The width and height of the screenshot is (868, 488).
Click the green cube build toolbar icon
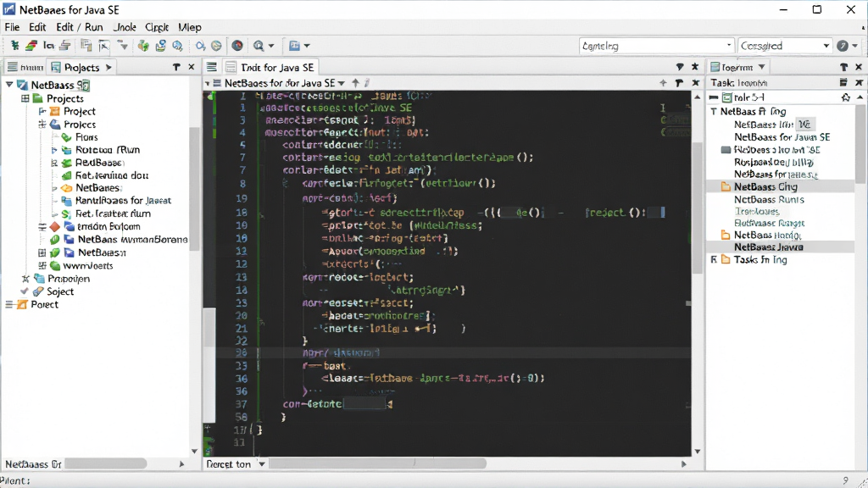tap(143, 46)
